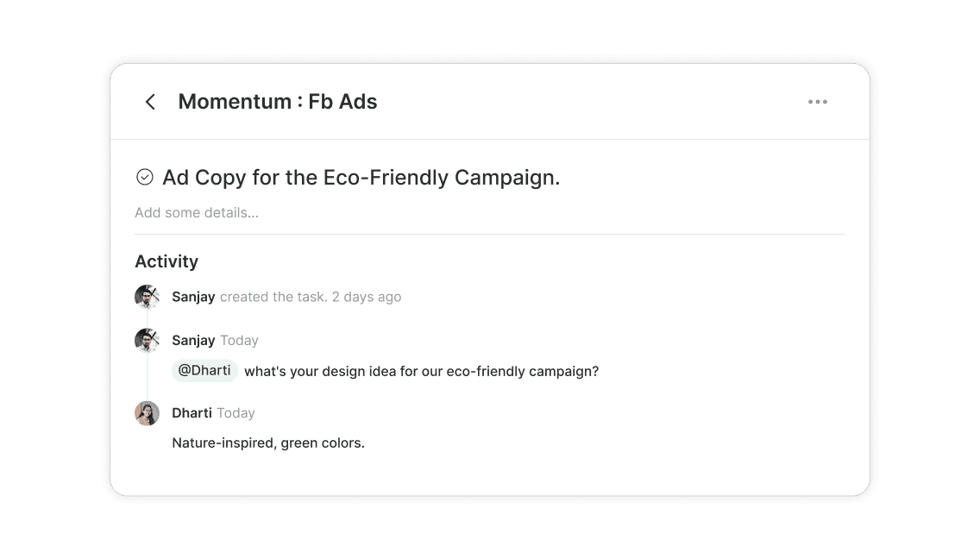Open Sanjay's name in the task-created entry

click(193, 297)
